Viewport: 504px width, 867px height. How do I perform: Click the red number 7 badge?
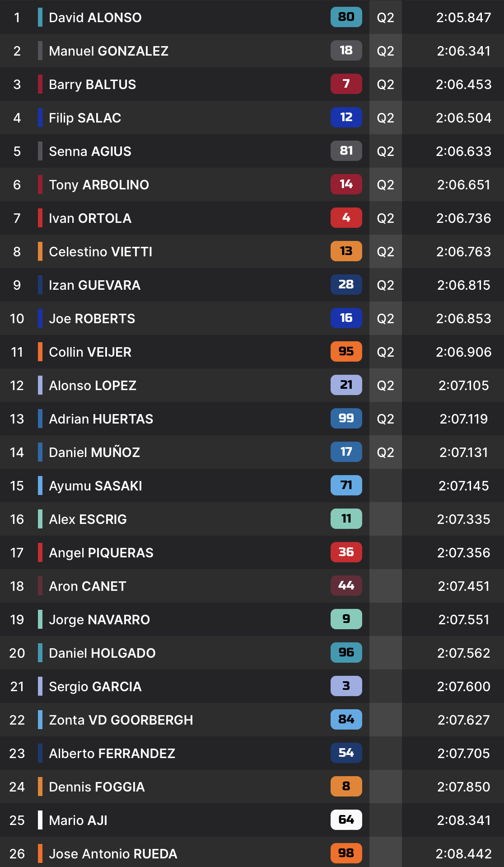pos(346,84)
